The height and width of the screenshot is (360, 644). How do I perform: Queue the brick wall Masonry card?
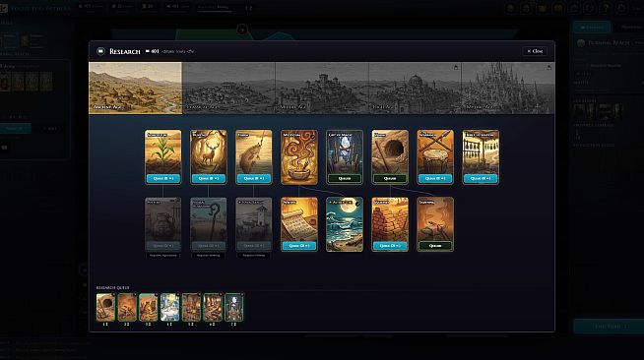[390, 246]
